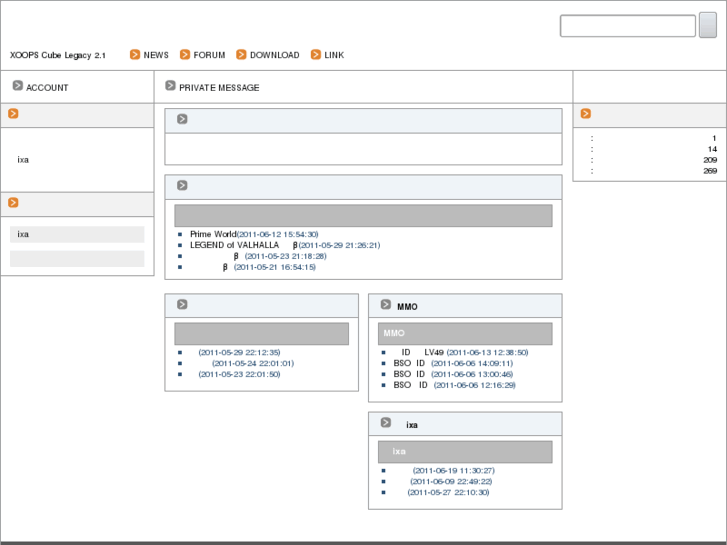Click the orange arrow icon beside NEWS

point(135,55)
